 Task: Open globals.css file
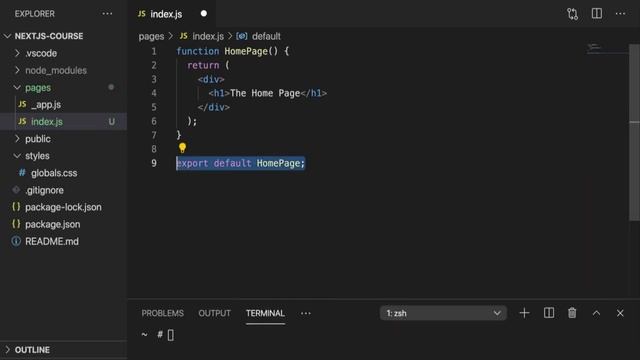(x=54, y=173)
